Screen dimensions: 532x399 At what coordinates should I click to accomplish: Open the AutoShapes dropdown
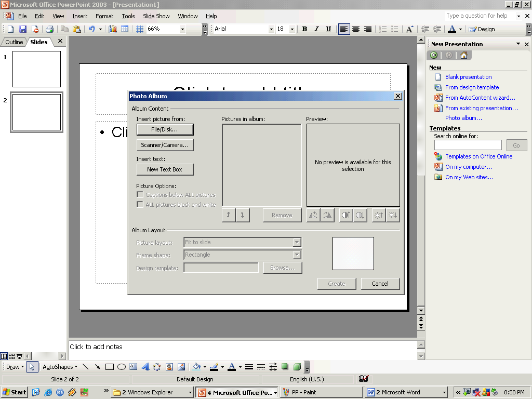(60, 367)
